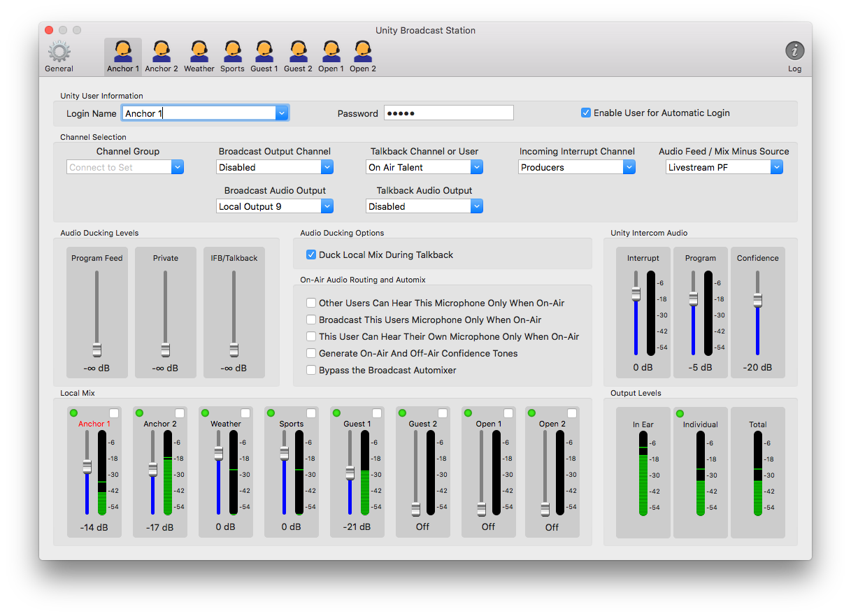Click into the Password field
This screenshot has height=616, width=851.
[x=448, y=113]
